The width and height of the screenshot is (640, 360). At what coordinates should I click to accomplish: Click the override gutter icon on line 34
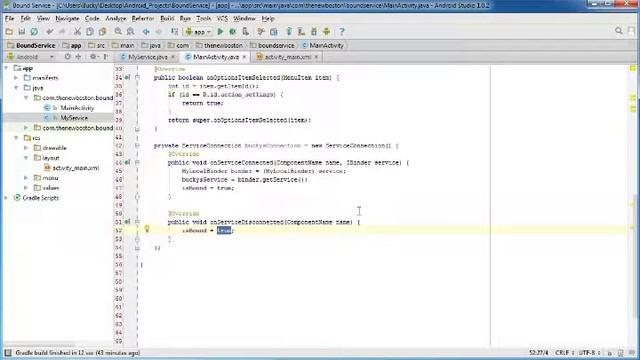[127, 77]
